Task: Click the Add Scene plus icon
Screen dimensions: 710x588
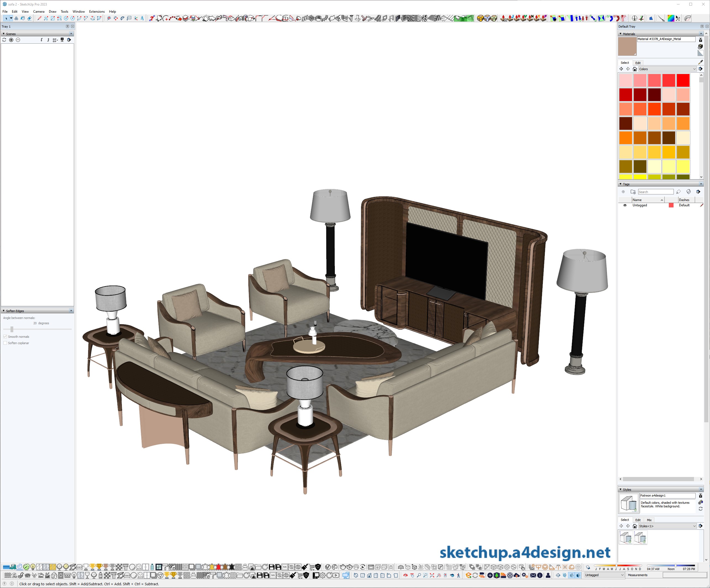Action: click(x=11, y=40)
